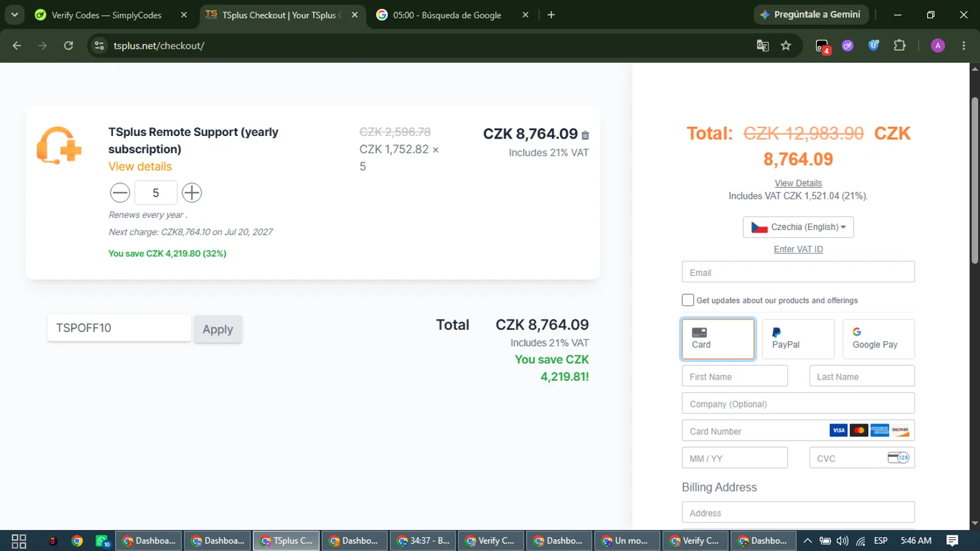
Task: Switch the ESP input language indicator
Action: (881, 541)
